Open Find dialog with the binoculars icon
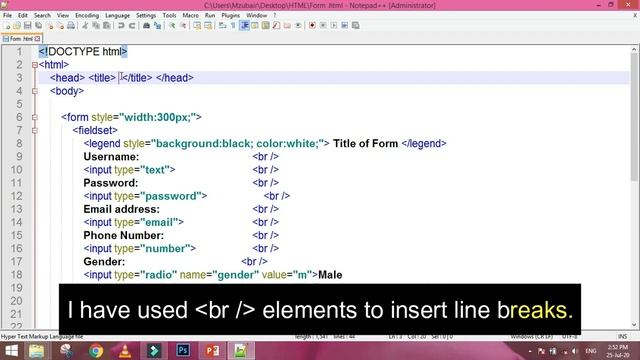This screenshot has width=640, height=360. [146, 25]
